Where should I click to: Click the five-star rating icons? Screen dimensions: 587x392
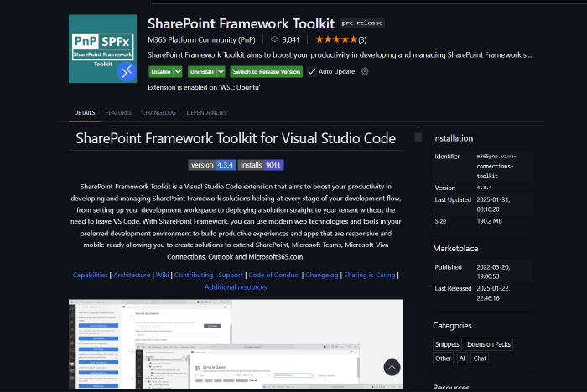point(335,39)
